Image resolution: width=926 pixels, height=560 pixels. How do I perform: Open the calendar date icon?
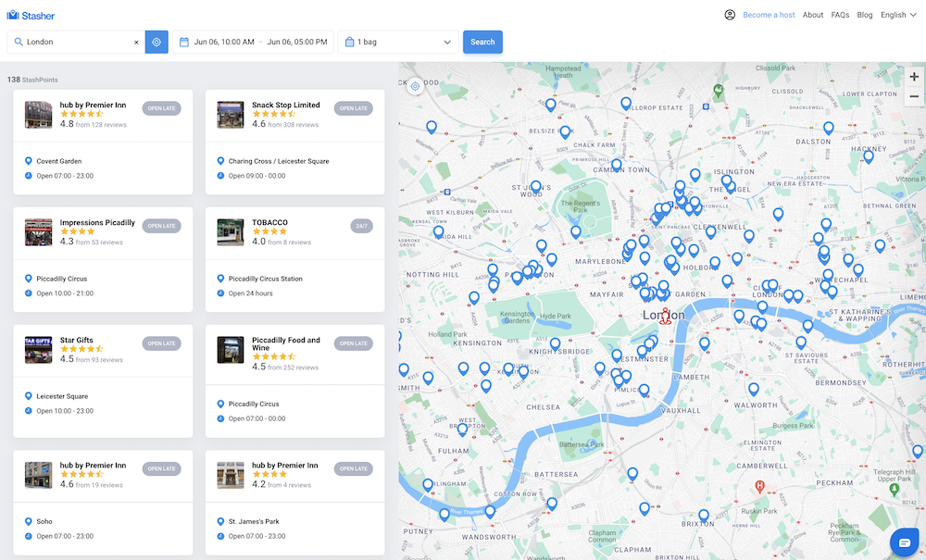[x=184, y=42]
